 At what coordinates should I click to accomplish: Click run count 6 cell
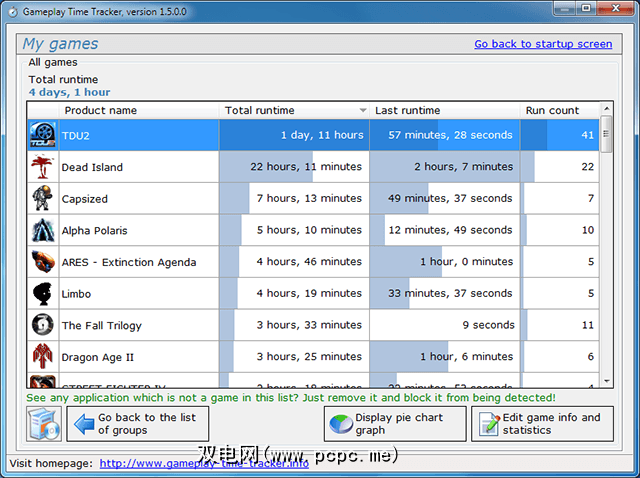pyautogui.click(x=560, y=356)
